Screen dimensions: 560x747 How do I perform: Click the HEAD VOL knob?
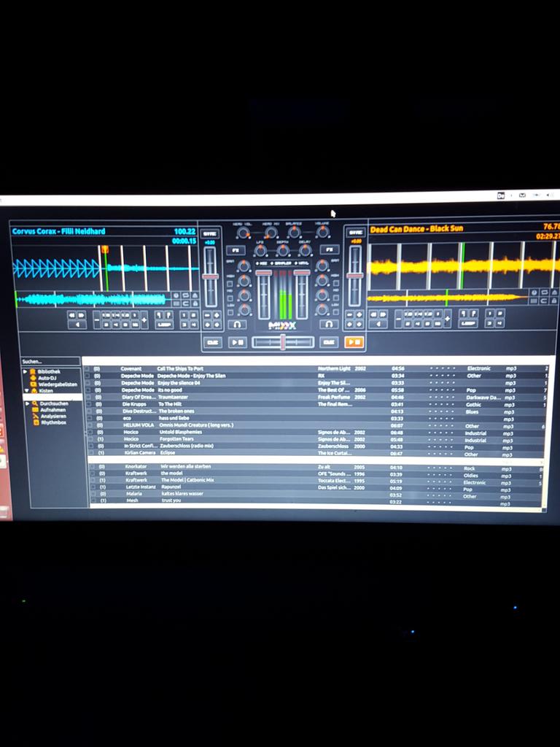pos(244,233)
